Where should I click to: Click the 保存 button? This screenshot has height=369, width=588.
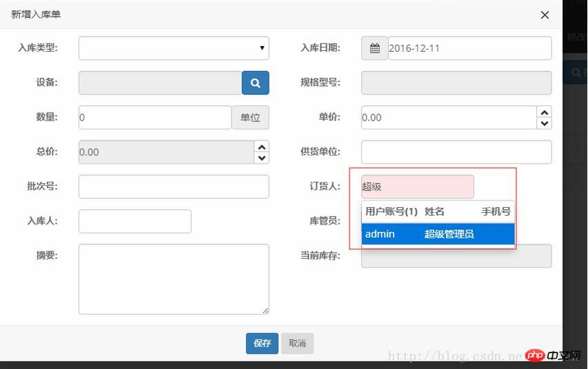[x=262, y=343]
